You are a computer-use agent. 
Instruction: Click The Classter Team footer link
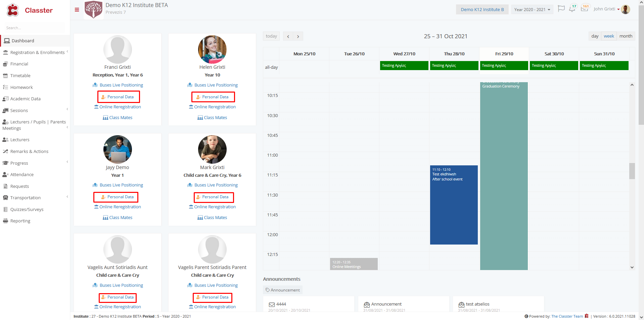click(x=567, y=316)
